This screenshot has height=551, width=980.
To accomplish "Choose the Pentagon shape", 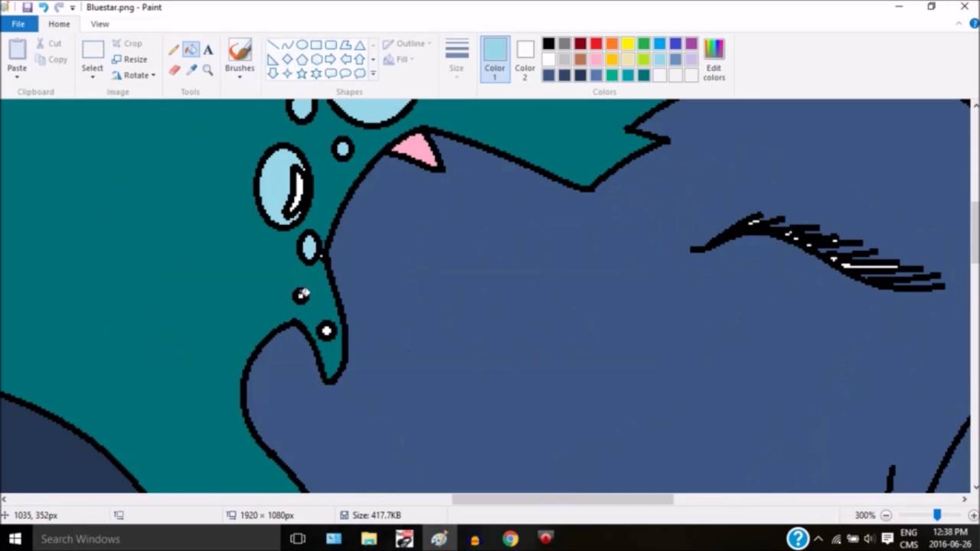I will pos(302,59).
